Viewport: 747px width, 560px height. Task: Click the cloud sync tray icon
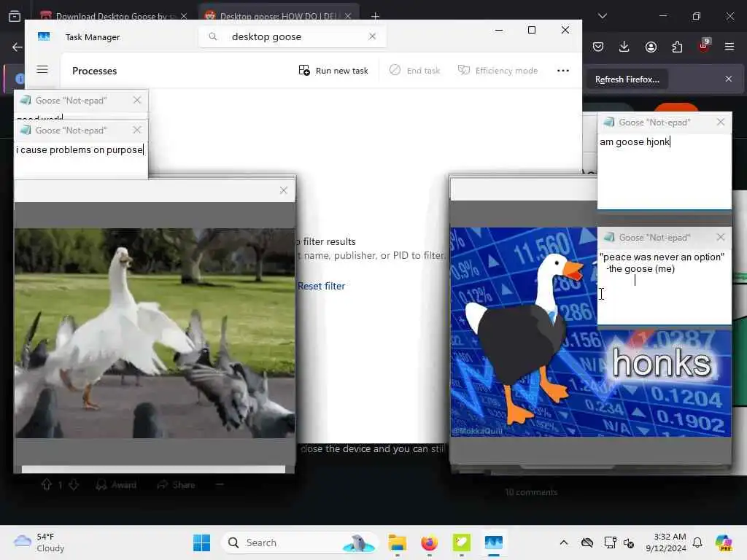587,542
